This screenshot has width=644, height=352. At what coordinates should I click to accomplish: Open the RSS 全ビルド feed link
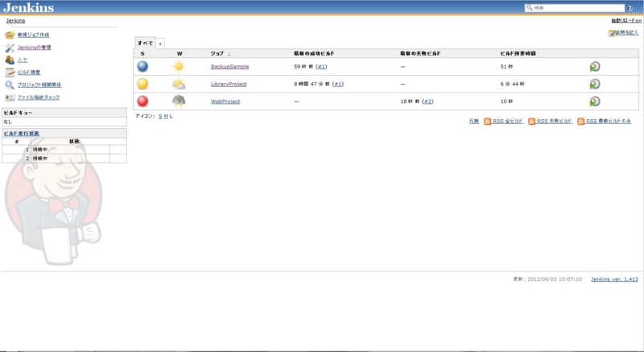coord(508,121)
